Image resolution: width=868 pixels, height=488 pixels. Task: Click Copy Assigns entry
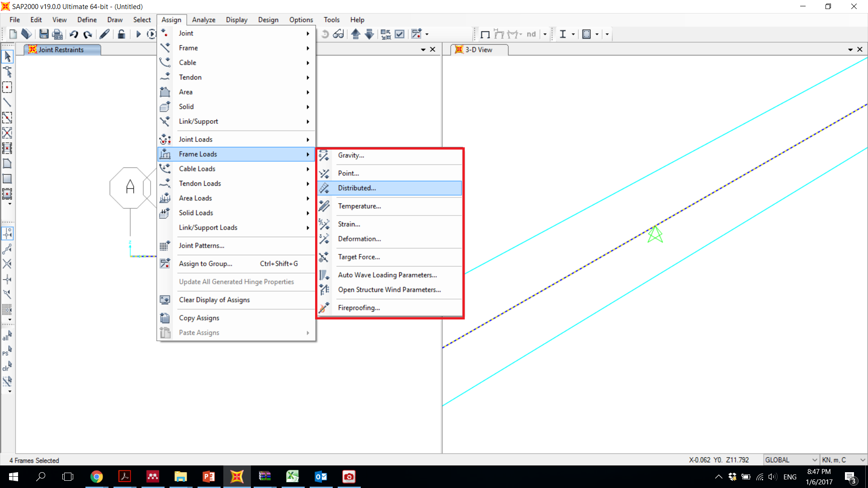[x=236, y=318]
